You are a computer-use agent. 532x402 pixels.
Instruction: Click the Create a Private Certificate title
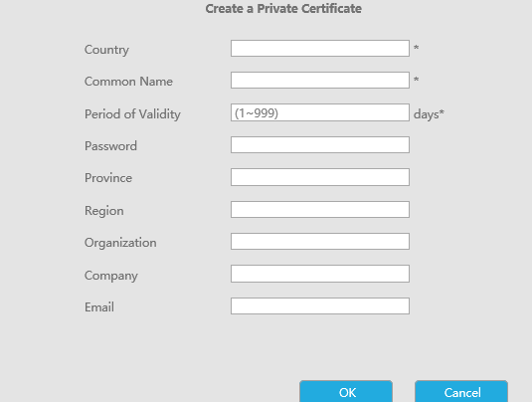[283, 9]
